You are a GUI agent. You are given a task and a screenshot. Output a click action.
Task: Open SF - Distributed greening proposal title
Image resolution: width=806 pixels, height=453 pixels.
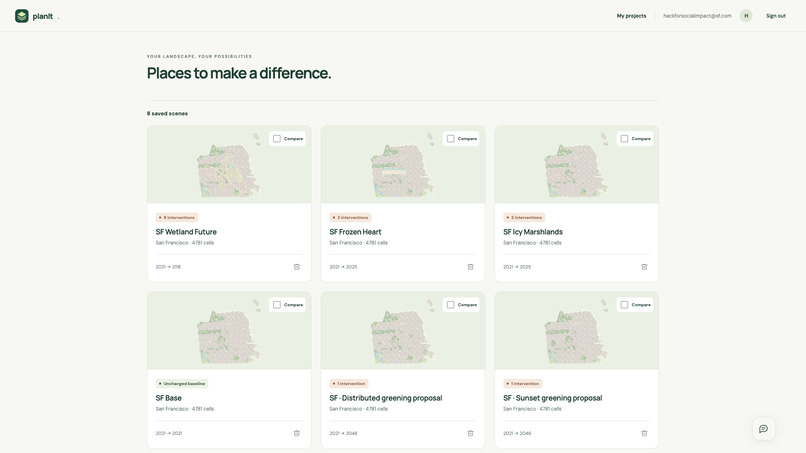pos(386,398)
